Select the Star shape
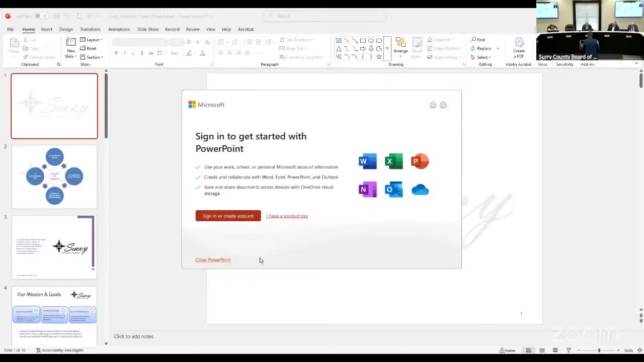 click(379, 56)
